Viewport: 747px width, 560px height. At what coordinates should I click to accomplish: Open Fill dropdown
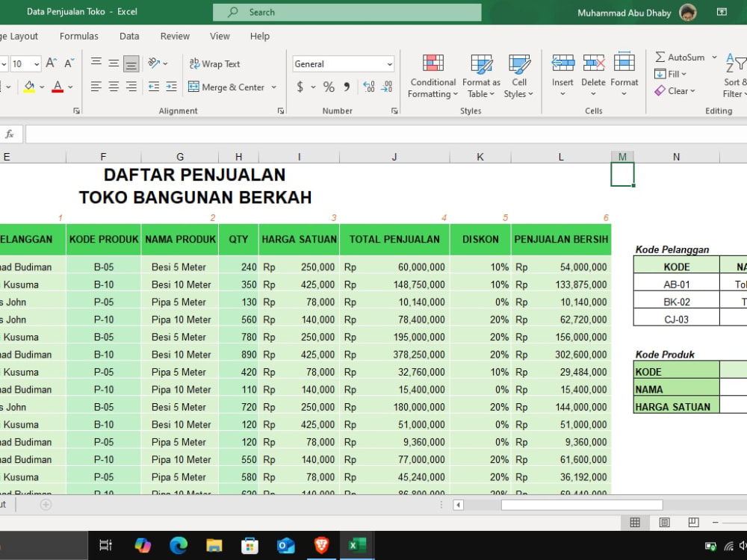point(670,74)
